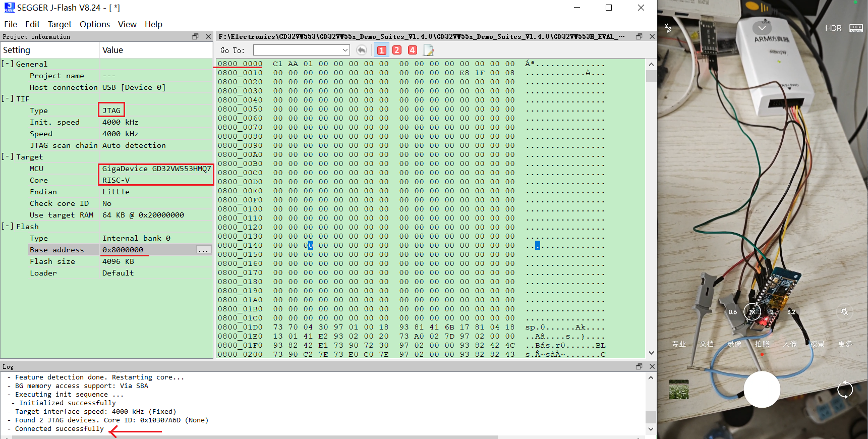Click the Log panel horizontal scrollbar
Screen dimensions: 868x439
pyautogui.click(x=255, y=437)
